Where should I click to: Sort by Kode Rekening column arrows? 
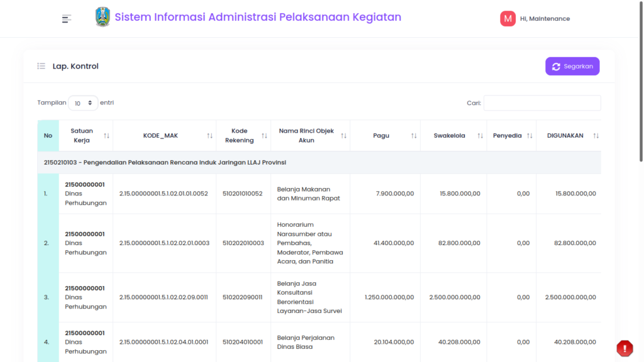pos(264,136)
